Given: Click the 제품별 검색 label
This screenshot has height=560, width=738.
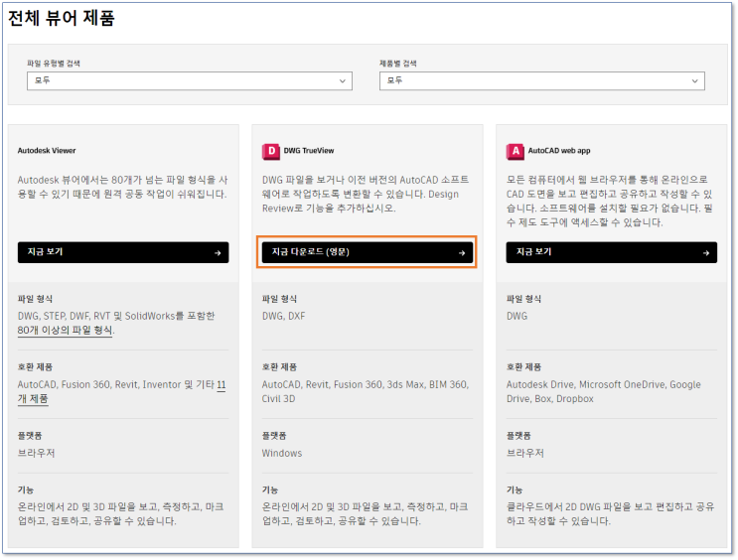Looking at the screenshot, I should click(x=397, y=64).
